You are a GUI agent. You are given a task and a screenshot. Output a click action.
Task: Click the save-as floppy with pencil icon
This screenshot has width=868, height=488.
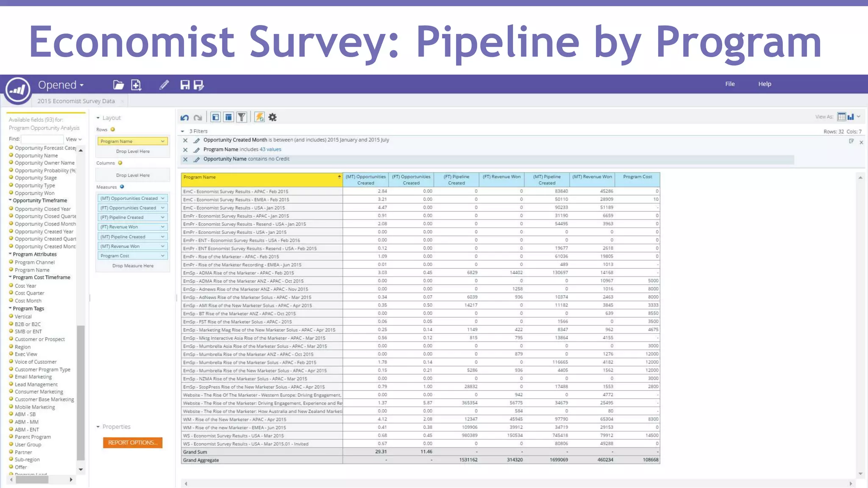click(198, 85)
